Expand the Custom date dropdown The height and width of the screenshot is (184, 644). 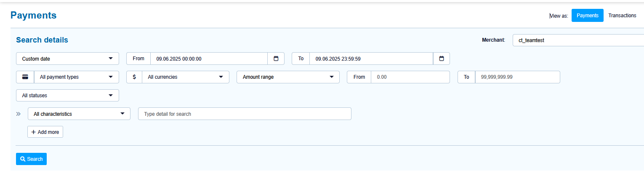(67, 59)
